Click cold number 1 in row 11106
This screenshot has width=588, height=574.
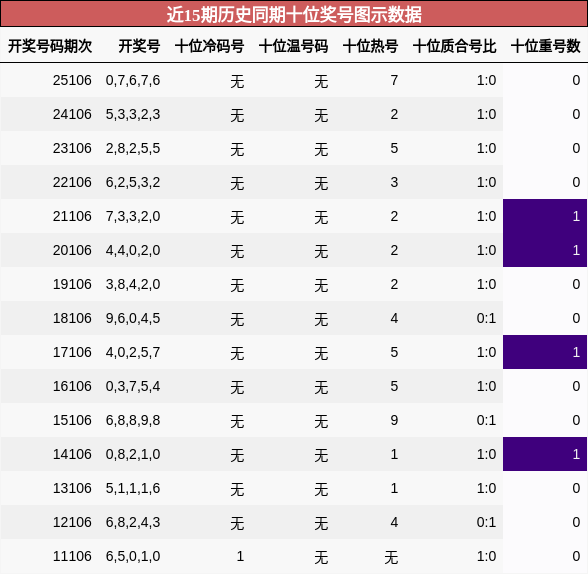tap(240, 556)
